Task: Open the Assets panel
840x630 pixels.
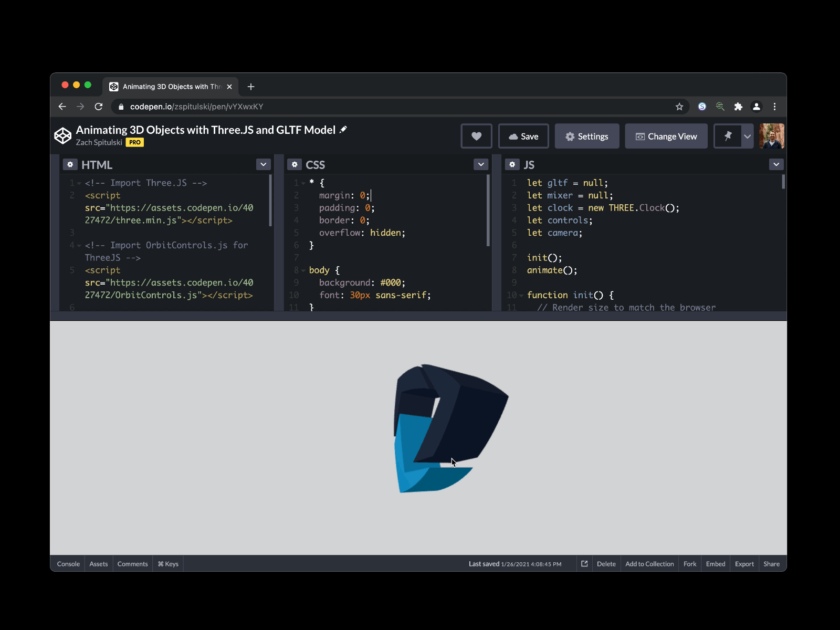Action: click(99, 564)
